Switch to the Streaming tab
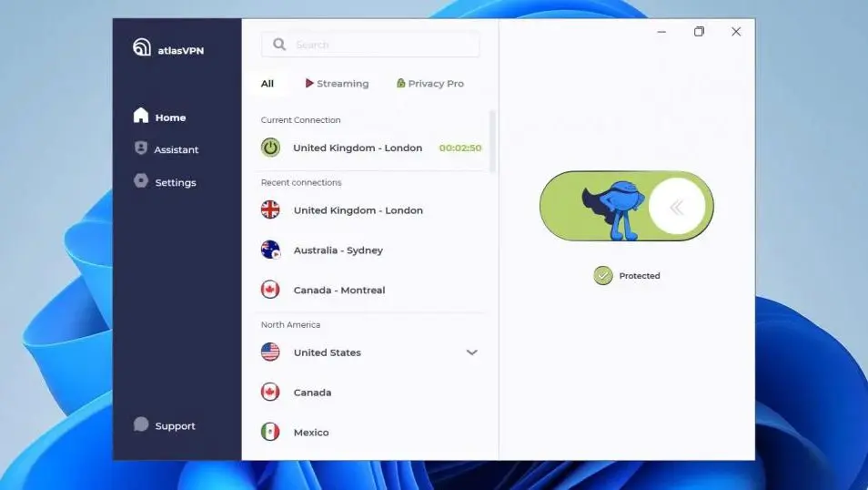This screenshot has height=490, width=868. [x=337, y=84]
